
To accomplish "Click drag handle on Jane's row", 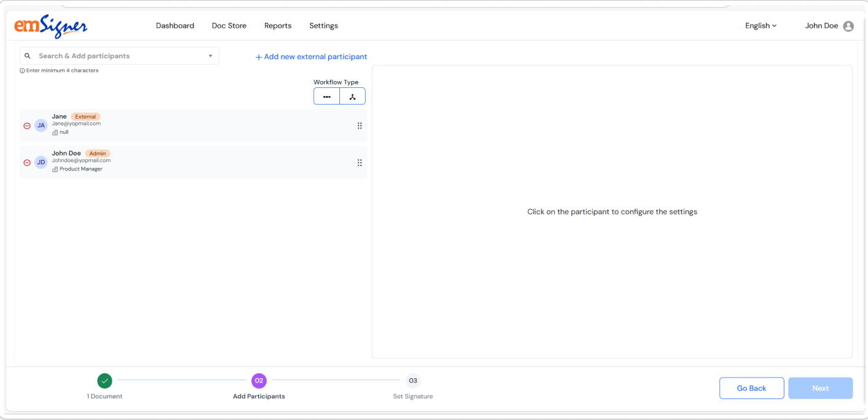I will coord(360,126).
